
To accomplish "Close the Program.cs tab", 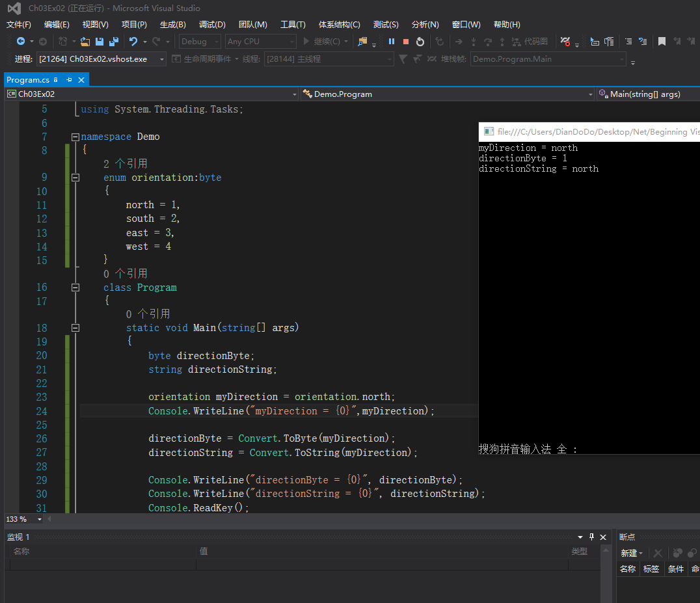I will (81, 80).
